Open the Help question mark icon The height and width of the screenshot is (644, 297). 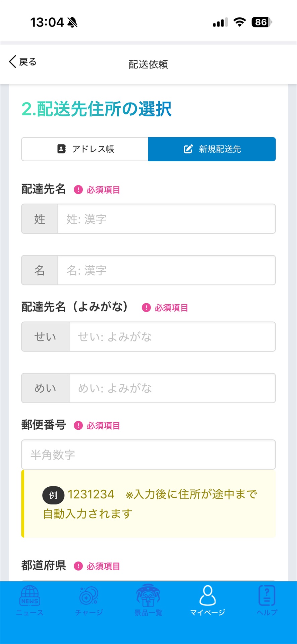click(267, 596)
